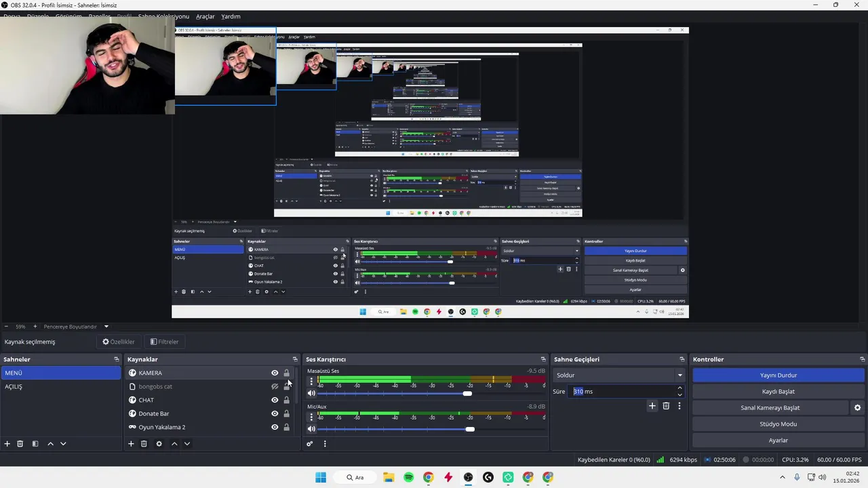Undock the Sahne Geçişleri panel
The height and width of the screenshot is (488, 868).
point(682,359)
